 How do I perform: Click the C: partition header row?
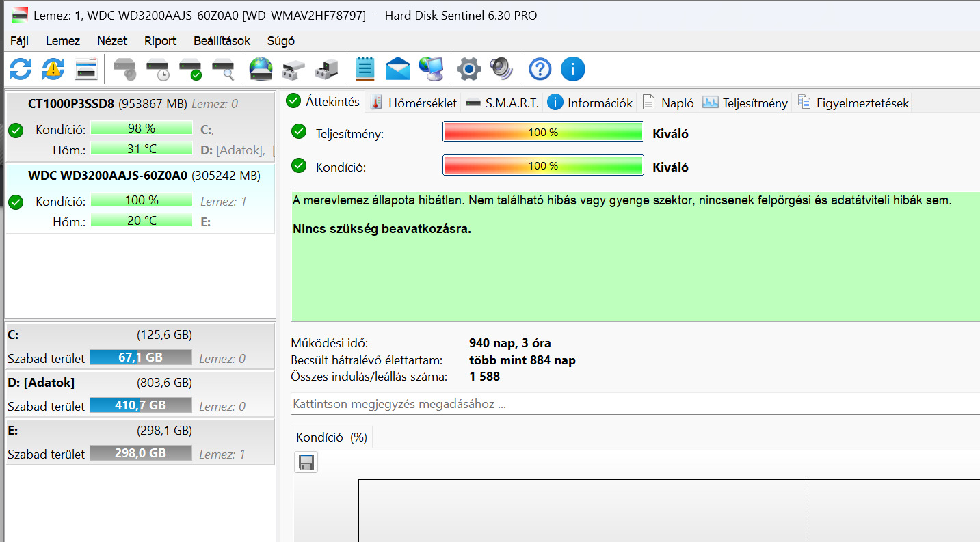140,335
